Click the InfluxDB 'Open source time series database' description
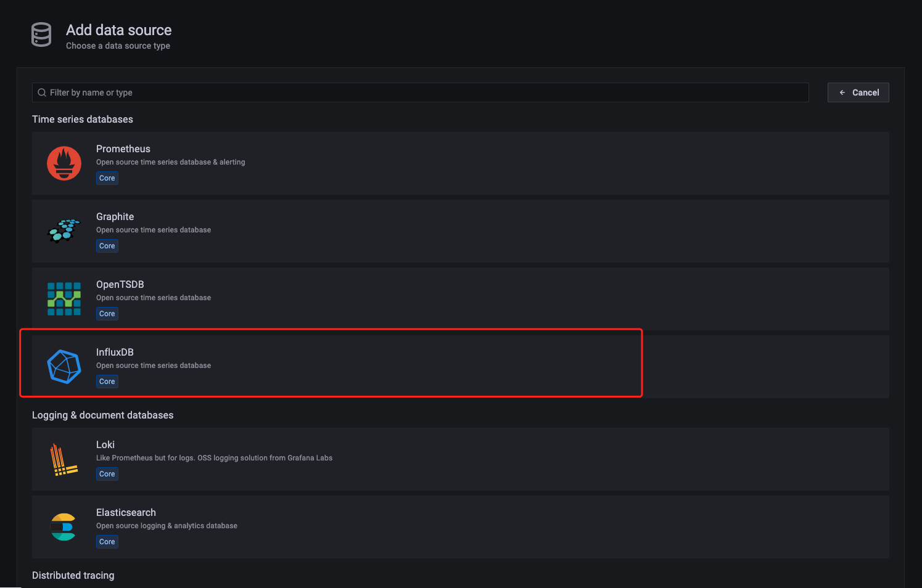The width and height of the screenshot is (922, 588). point(154,365)
